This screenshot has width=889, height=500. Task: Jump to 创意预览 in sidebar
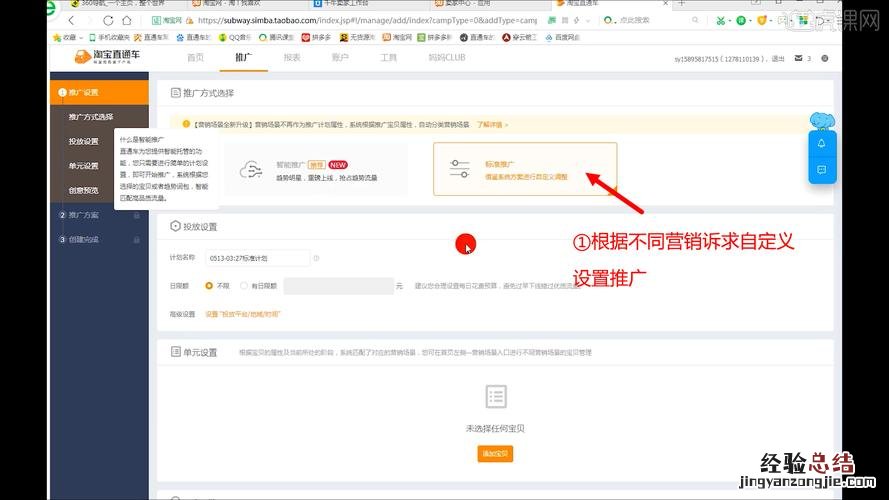click(83, 190)
